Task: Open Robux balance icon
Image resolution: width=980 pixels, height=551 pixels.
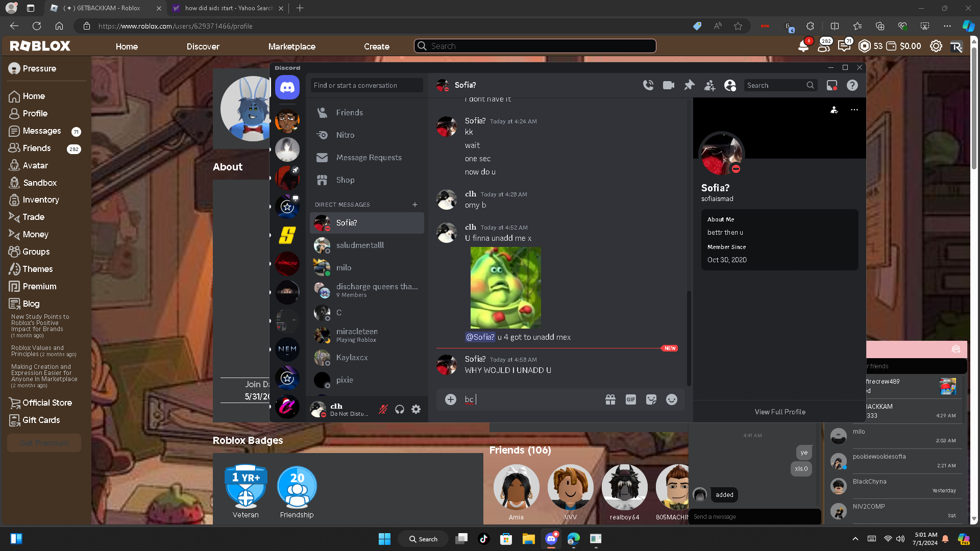Action: click(x=865, y=46)
